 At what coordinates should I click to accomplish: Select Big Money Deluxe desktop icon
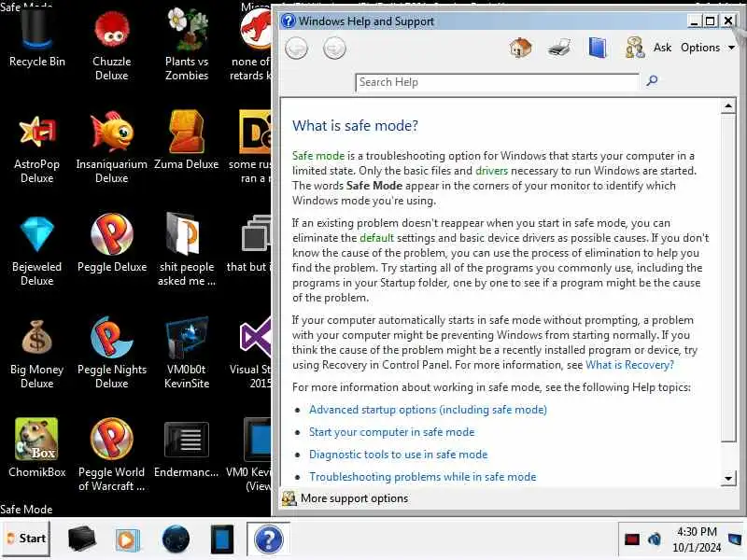pyautogui.click(x=37, y=354)
